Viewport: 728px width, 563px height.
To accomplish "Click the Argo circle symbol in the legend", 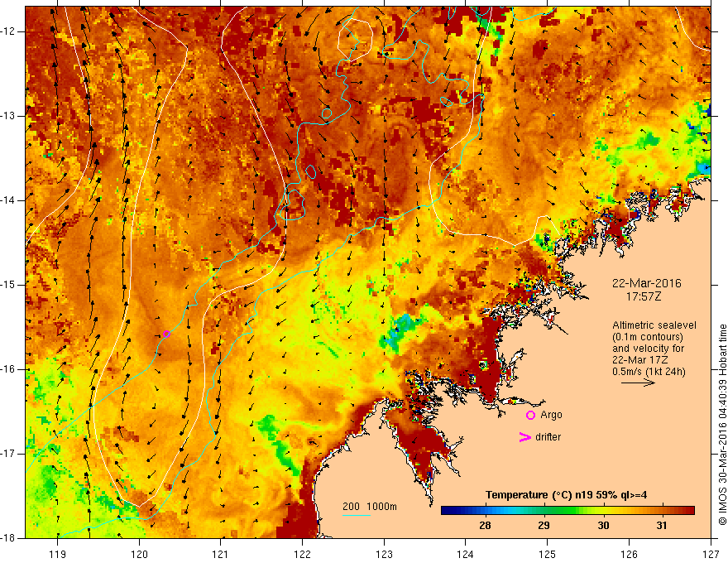I will click(x=530, y=416).
